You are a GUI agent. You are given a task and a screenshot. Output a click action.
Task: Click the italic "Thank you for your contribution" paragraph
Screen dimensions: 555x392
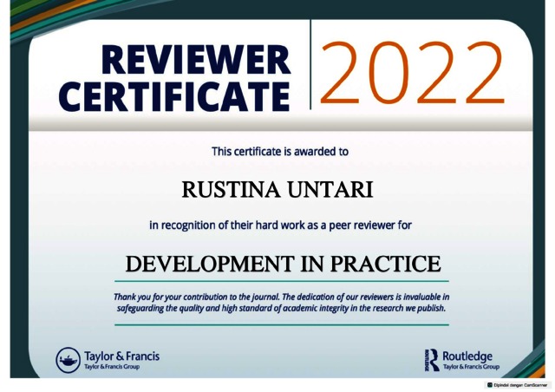point(281,302)
